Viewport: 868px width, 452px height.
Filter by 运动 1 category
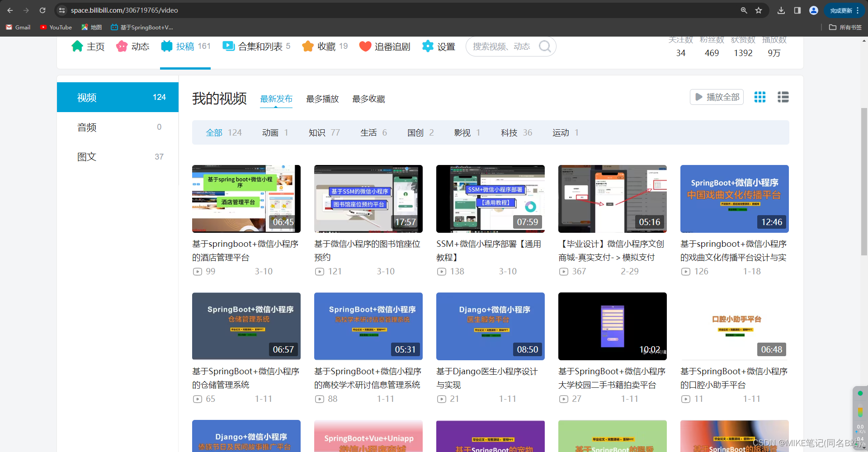pyautogui.click(x=565, y=132)
